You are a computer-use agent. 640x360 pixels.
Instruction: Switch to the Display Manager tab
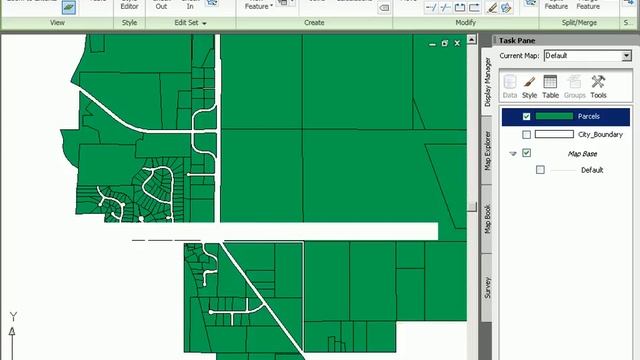(x=487, y=82)
